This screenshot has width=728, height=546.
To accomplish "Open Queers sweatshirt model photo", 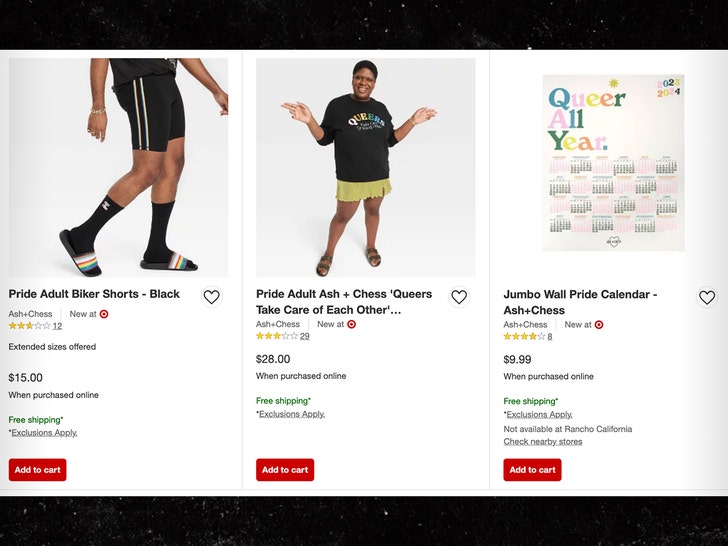I will pyautogui.click(x=365, y=167).
